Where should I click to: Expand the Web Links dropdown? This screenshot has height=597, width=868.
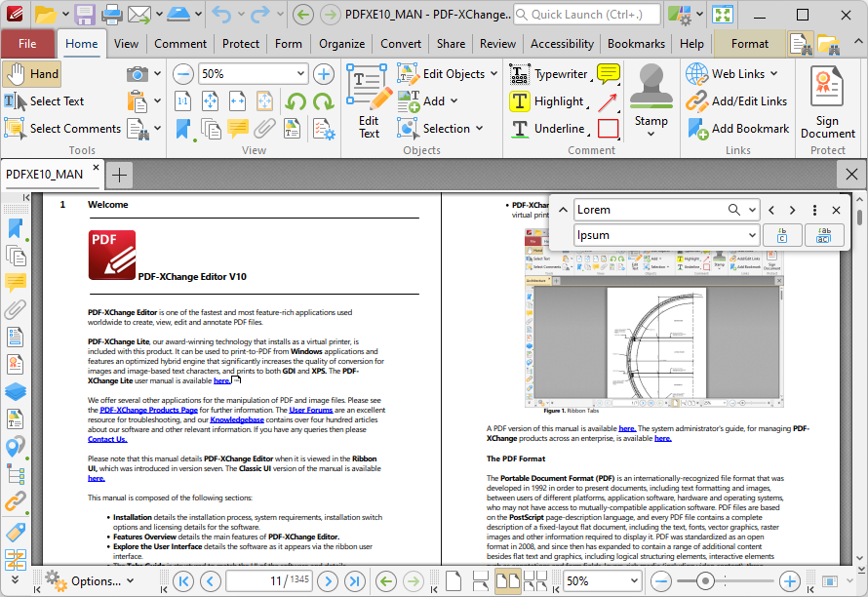tap(774, 74)
